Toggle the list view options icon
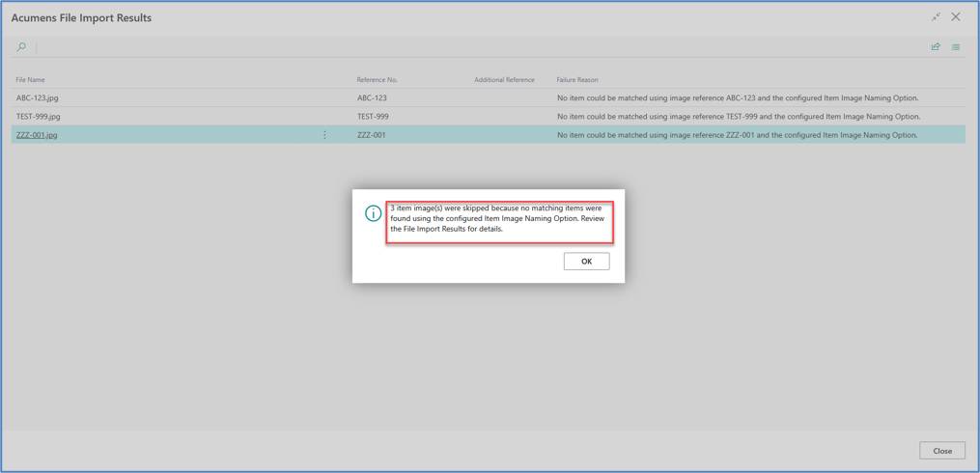The image size is (980, 473). (x=956, y=47)
